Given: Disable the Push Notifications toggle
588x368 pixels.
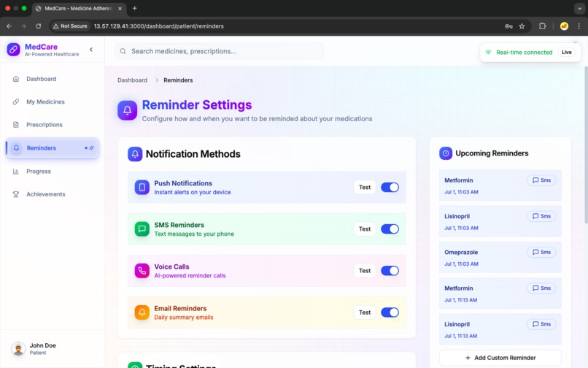Looking at the screenshot, I should tap(390, 188).
